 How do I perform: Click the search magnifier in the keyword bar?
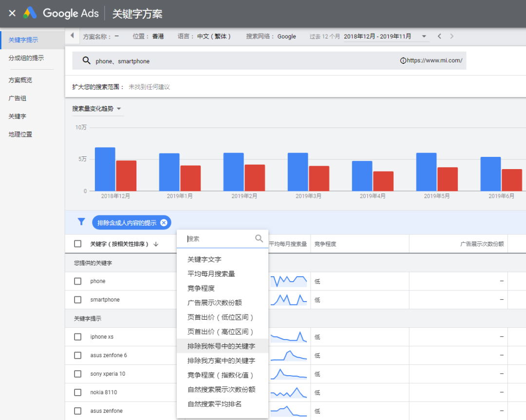click(87, 60)
